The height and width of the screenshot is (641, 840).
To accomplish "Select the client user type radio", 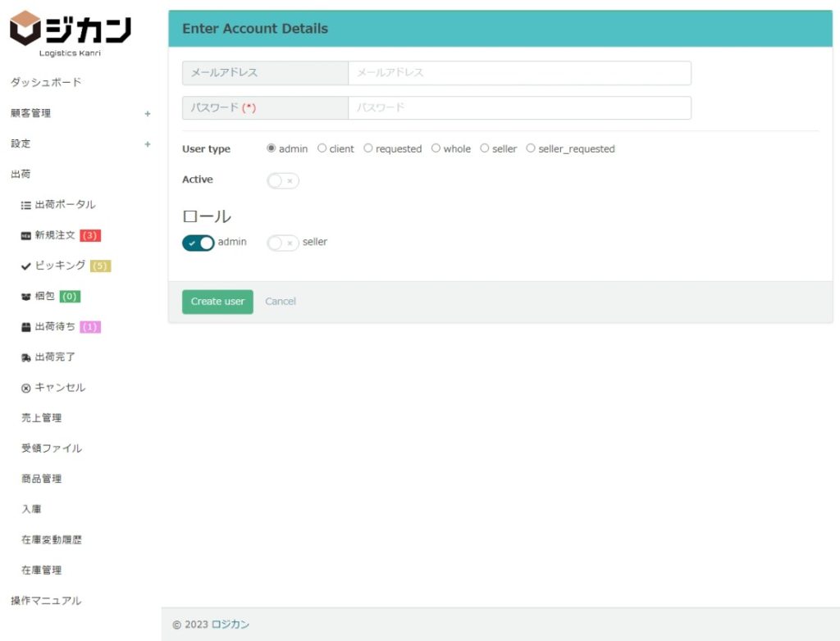I will click(322, 148).
